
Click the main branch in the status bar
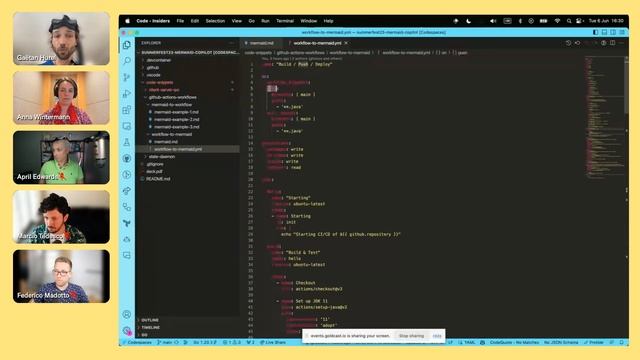(x=164, y=342)
